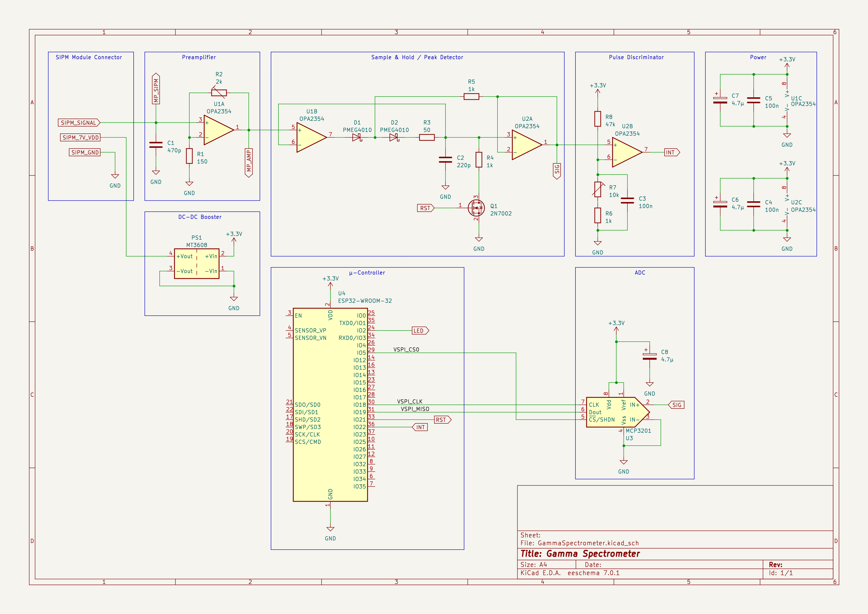Click the 'Power' section title
This screenshot has width=868, height=614.
[x=758, y=57]
